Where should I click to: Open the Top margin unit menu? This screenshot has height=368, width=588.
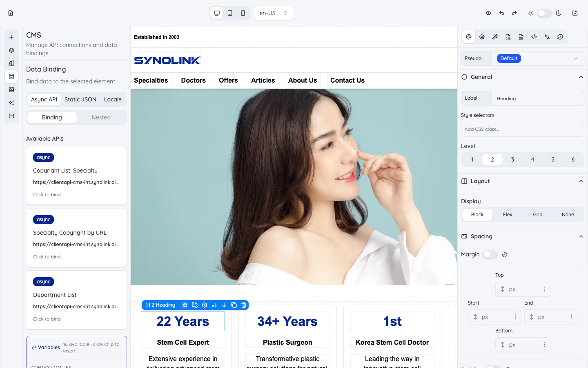[544, 289]
